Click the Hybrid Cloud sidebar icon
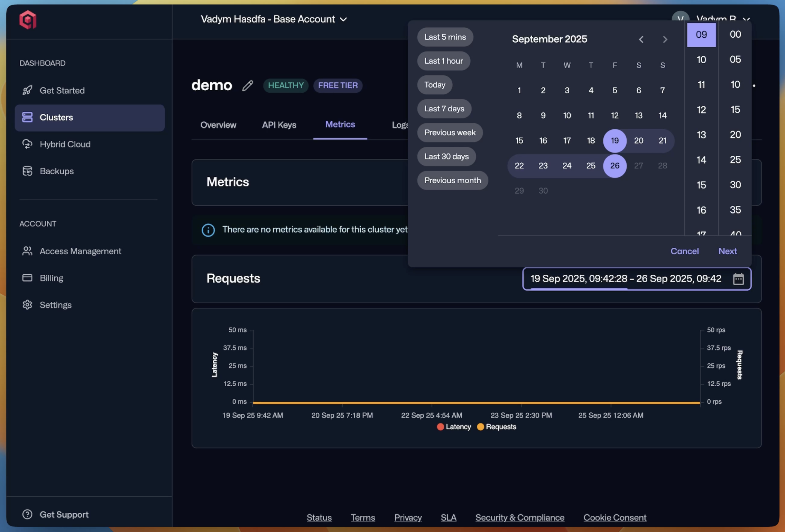Image resolution: width=785 pixels, height=532 pixels. [x=27, y=144]
